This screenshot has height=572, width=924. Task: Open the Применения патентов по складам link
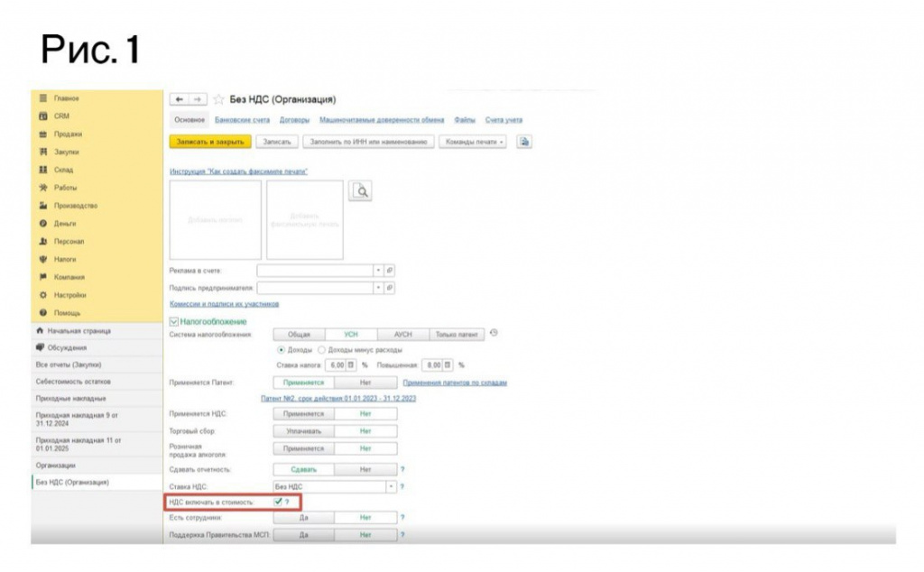pos(455,383)
